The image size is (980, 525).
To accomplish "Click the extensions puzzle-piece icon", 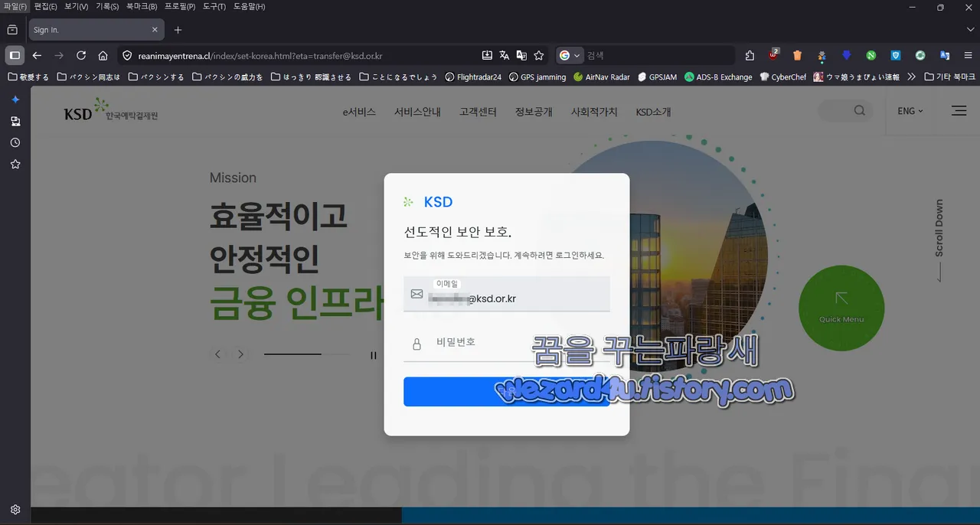I will point(749,55).
